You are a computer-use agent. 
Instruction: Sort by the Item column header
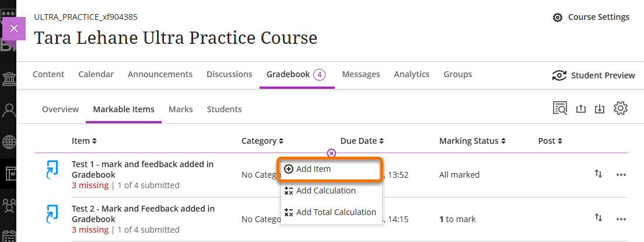click(84, 141)
